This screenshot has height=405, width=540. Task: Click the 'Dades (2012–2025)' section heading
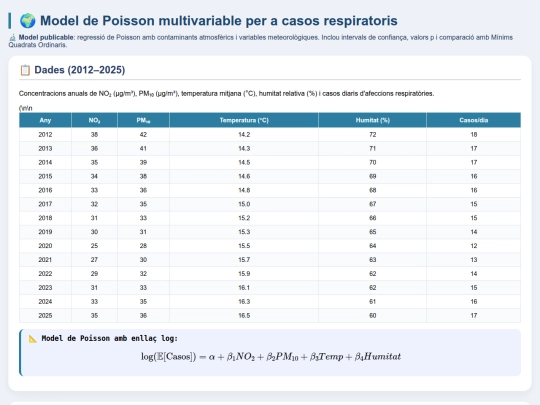click(x=80, y=70)
